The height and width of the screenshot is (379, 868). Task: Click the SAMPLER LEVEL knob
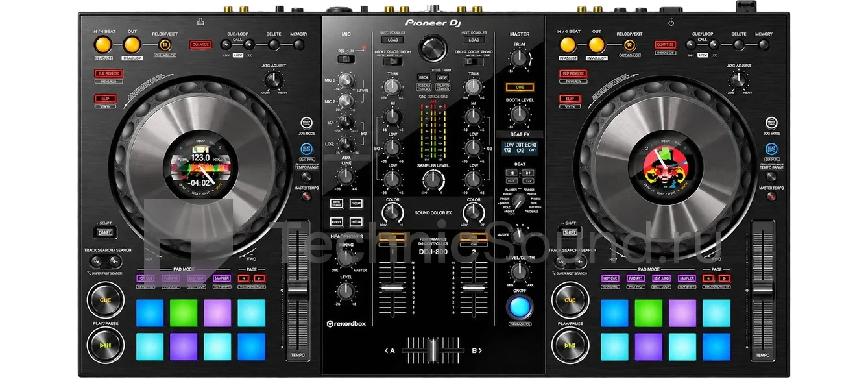pos(433,180)
